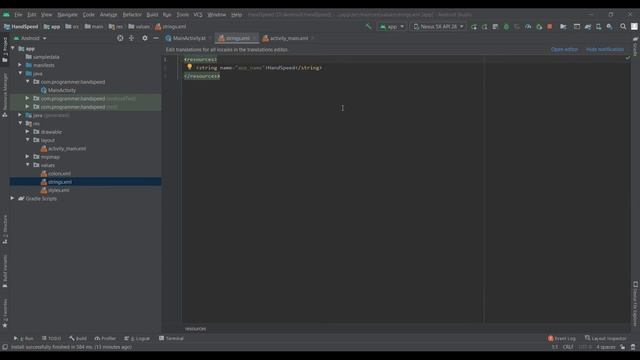Open the Profiler tool window
The image size is (640, 360).
(x=105, y=338)
